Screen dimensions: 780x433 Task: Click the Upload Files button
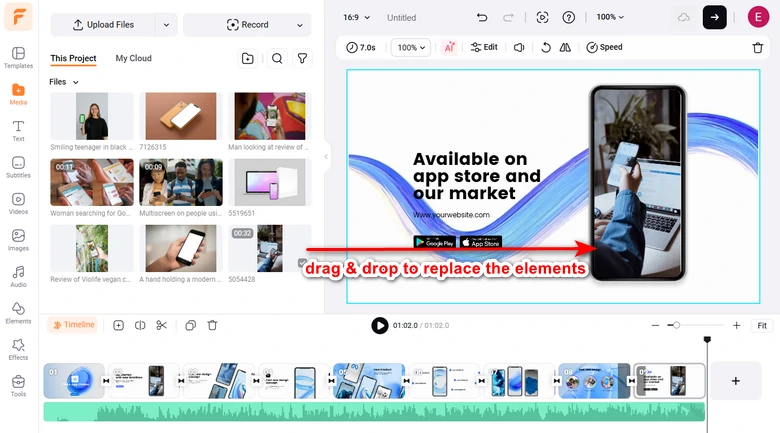(103, 25)
